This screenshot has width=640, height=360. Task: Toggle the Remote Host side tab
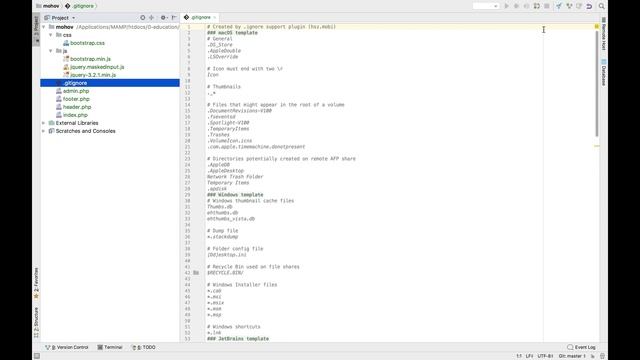tap(604, 34)
